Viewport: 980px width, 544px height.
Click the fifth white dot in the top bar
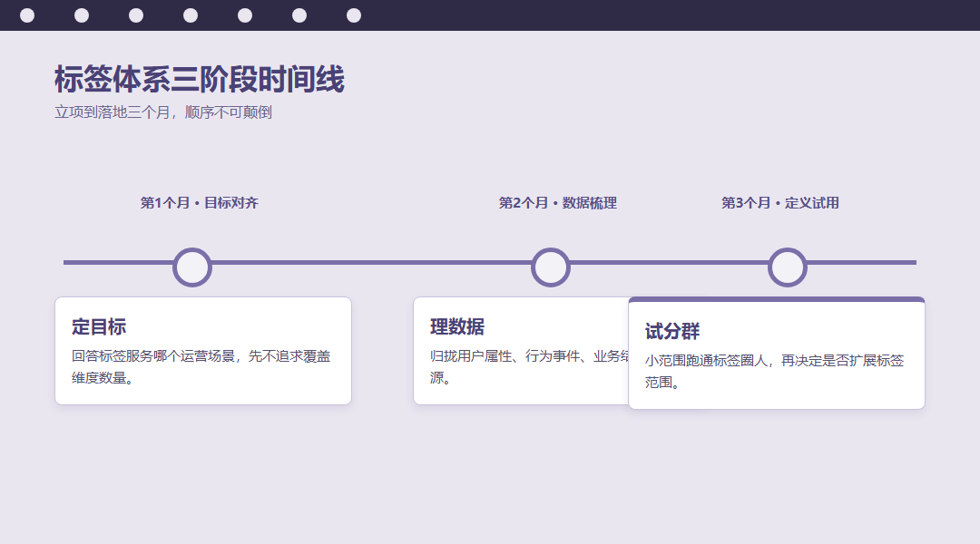(245, 15)
